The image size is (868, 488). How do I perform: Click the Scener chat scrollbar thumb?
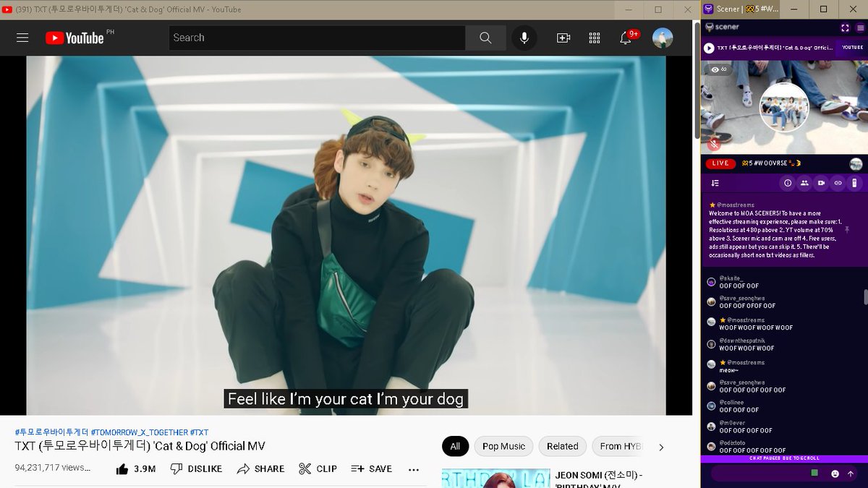(x=865, y=296)
